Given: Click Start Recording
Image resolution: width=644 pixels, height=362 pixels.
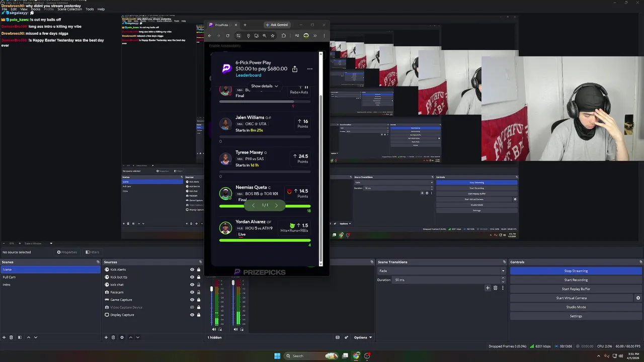Looking at the screenshot, I should 576,280.
